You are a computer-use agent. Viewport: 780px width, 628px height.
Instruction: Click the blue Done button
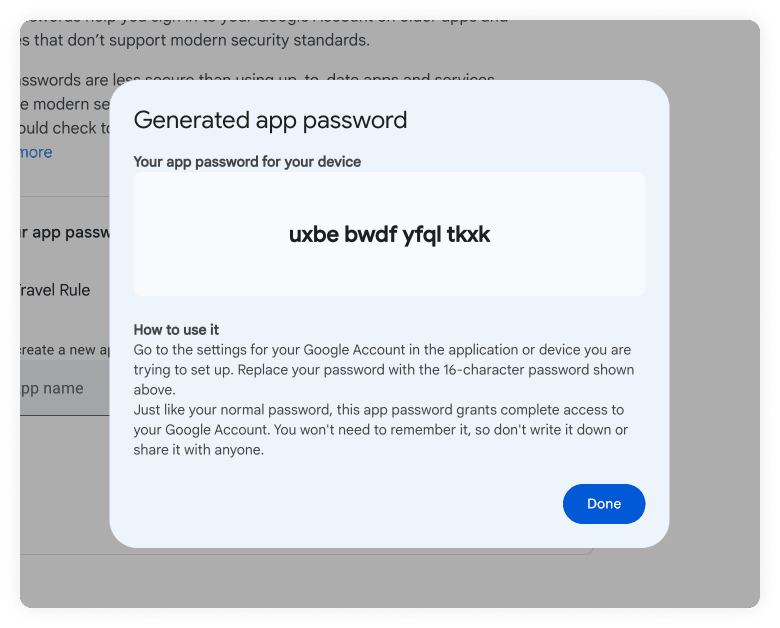click(x=604, y=504)
